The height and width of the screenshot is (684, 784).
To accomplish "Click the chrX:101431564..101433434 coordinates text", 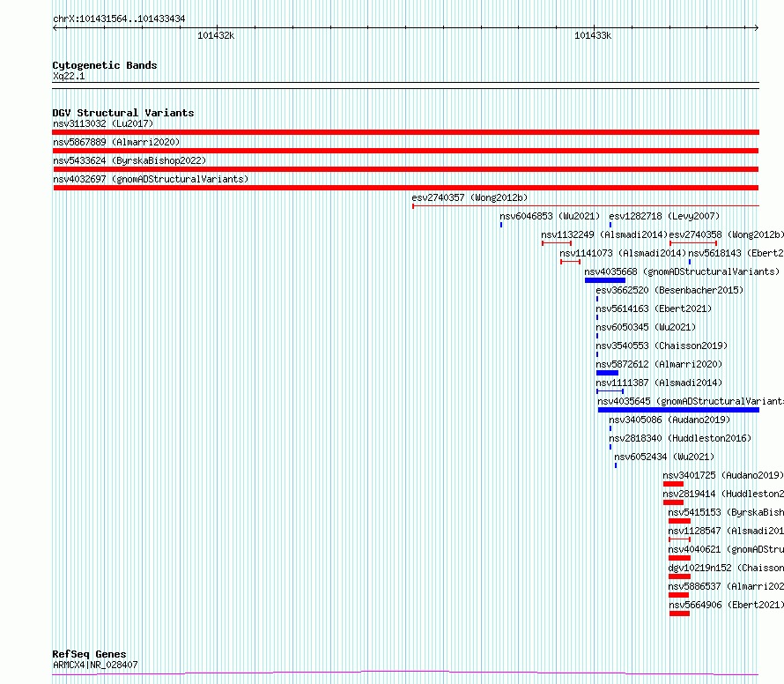I will pyautogui.click(x=119, y=19).
